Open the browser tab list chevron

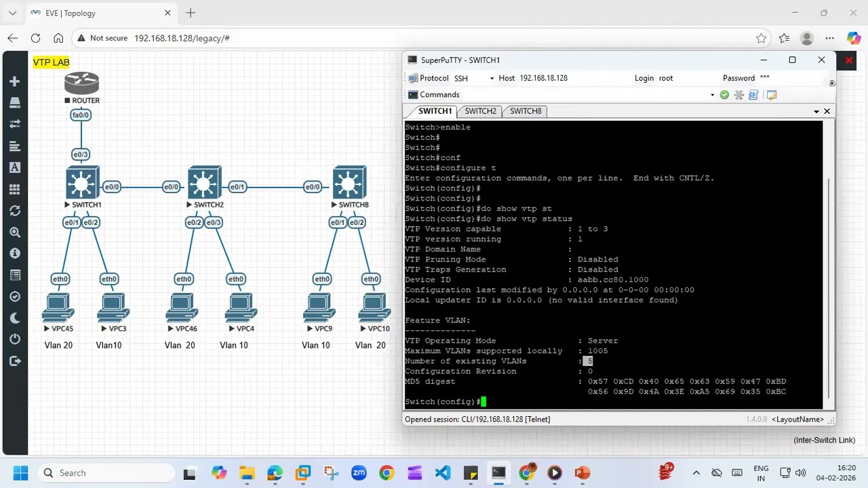click(12, 13)
